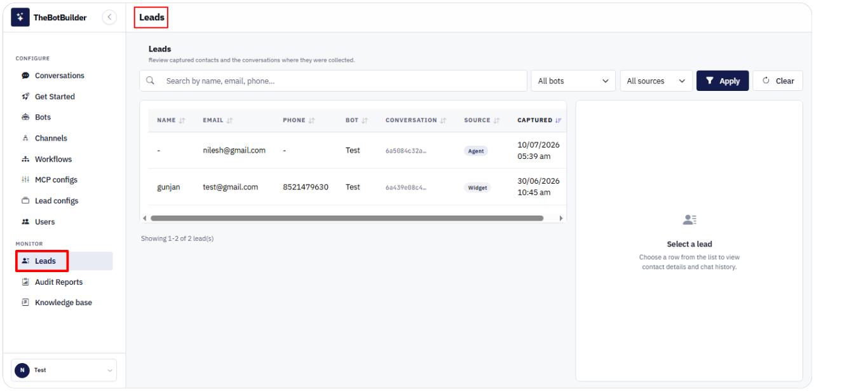Viewport: 868px width, 391px height.
Task: Open the All sources dropdown
Action: click(x=656, y=81)
